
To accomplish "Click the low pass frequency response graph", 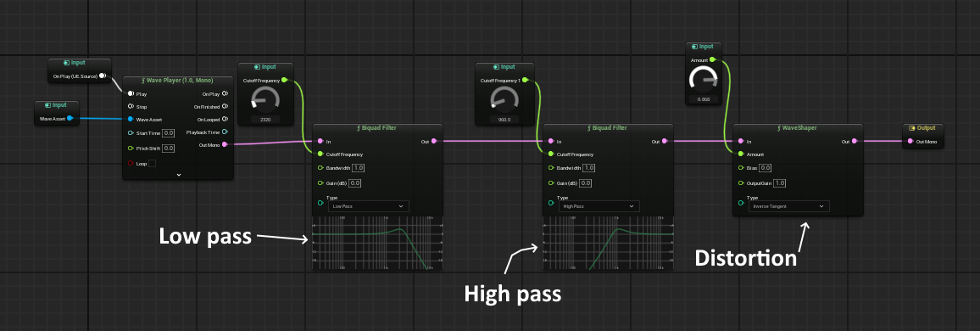I will [x=377, y=244].
